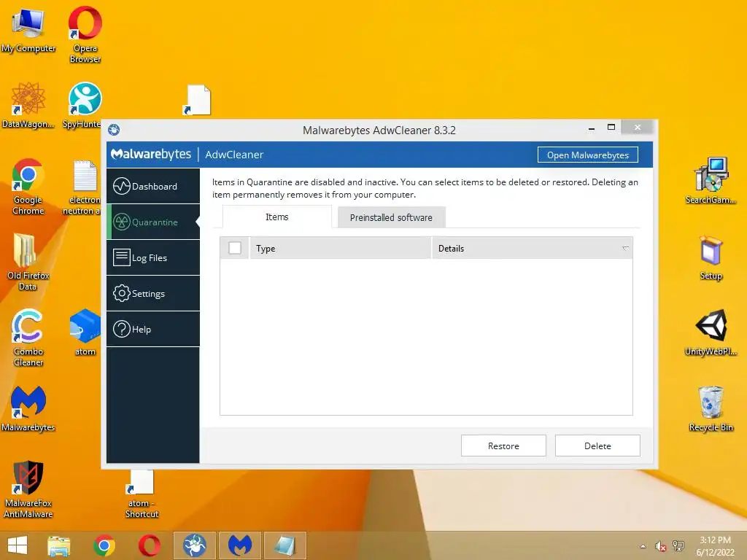Screen dimensions: 747x560
Task: Sort quarantine list by Type column
Action: (x=340, y=248)
